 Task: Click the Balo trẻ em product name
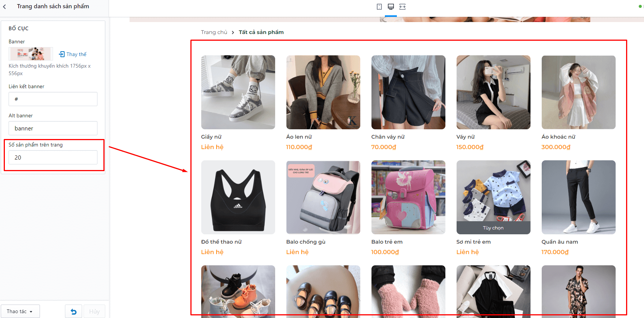point(387,242)
